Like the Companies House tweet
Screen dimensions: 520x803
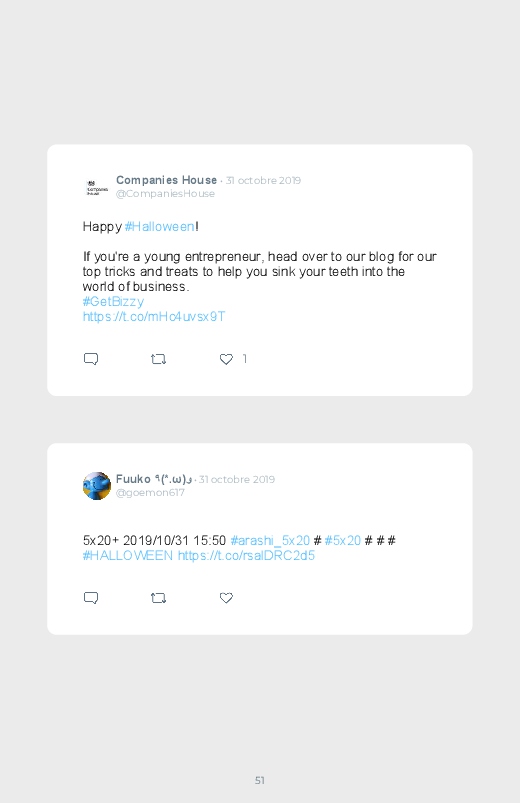pyautogui.click(x=226, y=360)
